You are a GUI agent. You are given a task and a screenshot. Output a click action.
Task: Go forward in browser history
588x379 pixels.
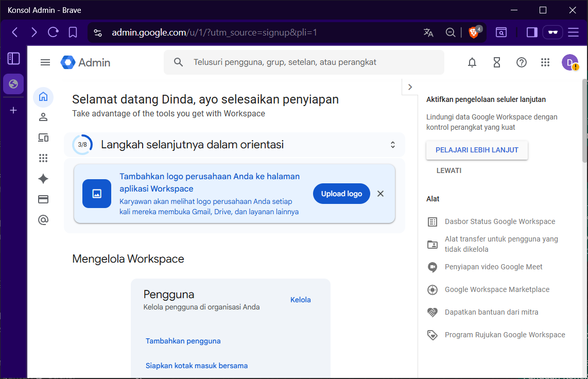(34, 32)
